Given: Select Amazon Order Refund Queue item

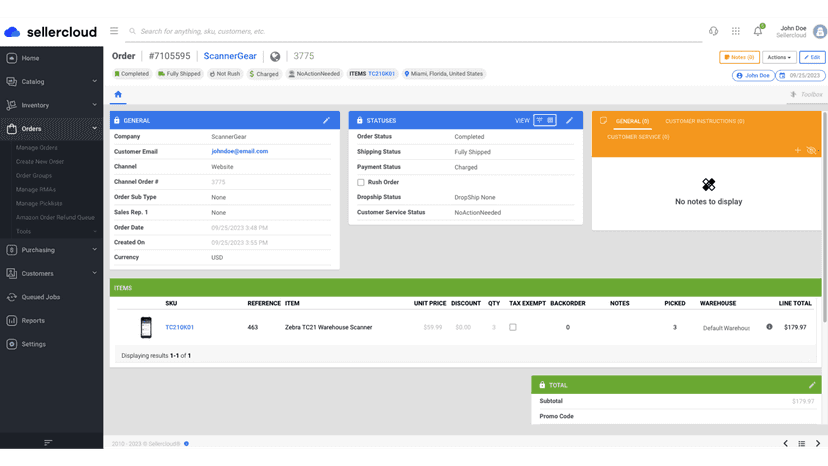Looking at the screenshot, I should tap(55, 217).
